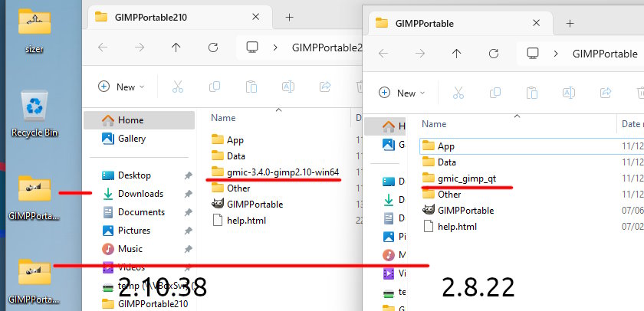644x311 pixels.
Task: Open New dropdown in GIMPPortable210 window
Action: (x=122, y=87)
